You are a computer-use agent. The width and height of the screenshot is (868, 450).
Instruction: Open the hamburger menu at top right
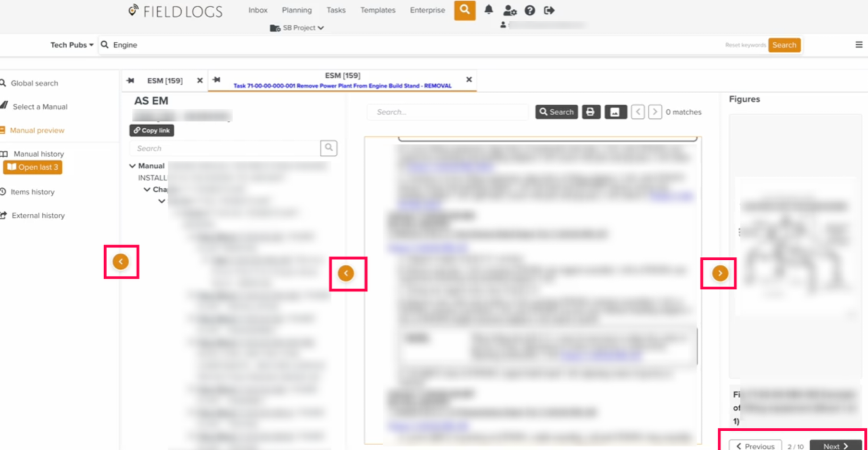pos(859,44)
